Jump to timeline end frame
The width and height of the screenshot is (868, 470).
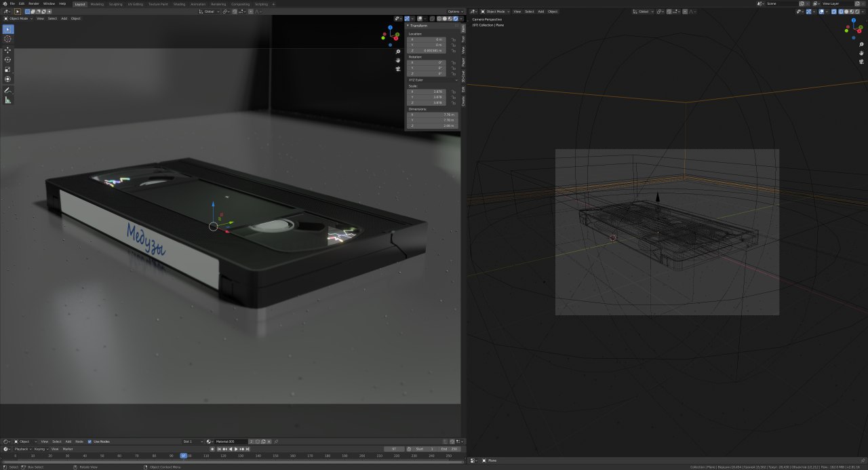point(248,449)
